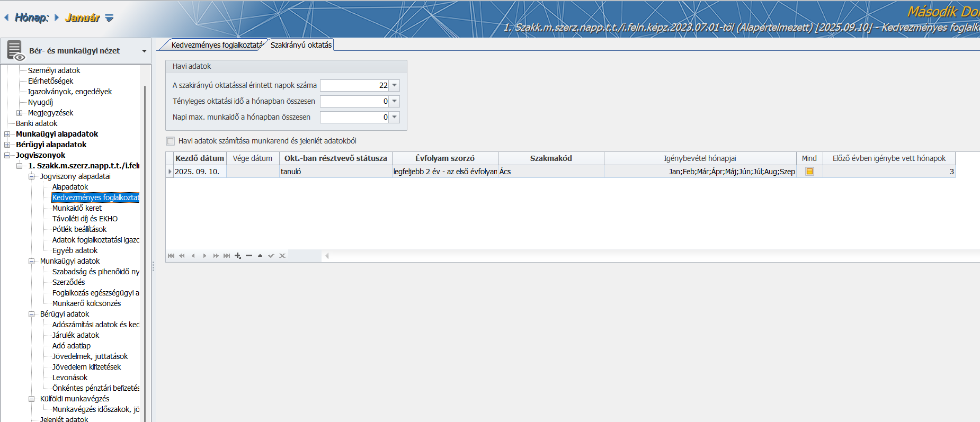Collapse Munkaügyi adatok node

31,261
